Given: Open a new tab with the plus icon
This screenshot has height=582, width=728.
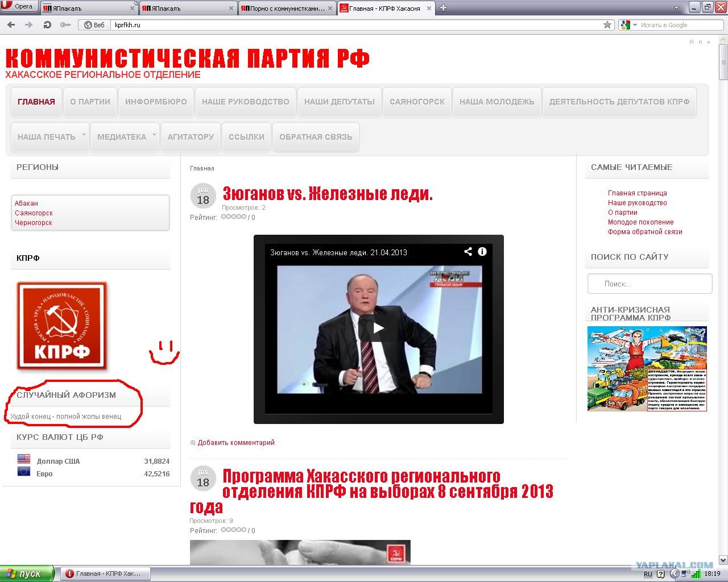Looking at the screenshot, I should [444, 7].
